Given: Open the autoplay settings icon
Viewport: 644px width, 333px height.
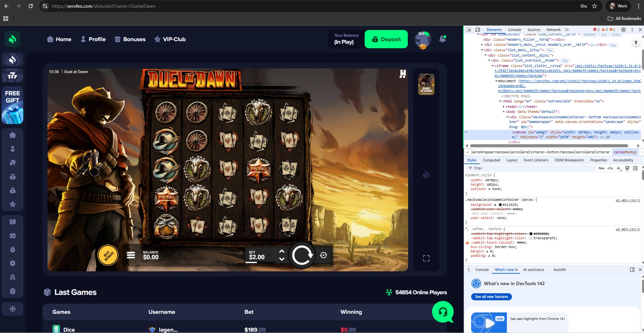Looking at the screenshot, I should pyautogui.click(x=324, y=255).
